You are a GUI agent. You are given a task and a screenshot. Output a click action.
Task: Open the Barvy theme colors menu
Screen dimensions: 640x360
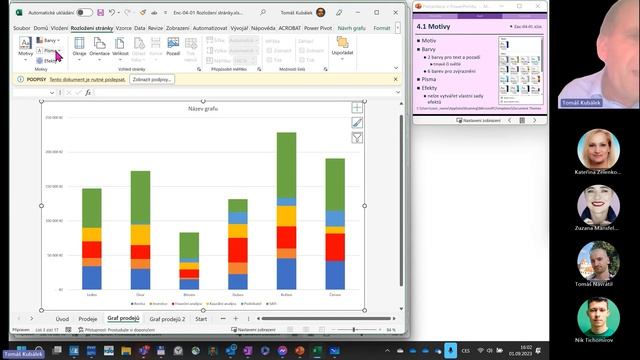coord(48,40)
